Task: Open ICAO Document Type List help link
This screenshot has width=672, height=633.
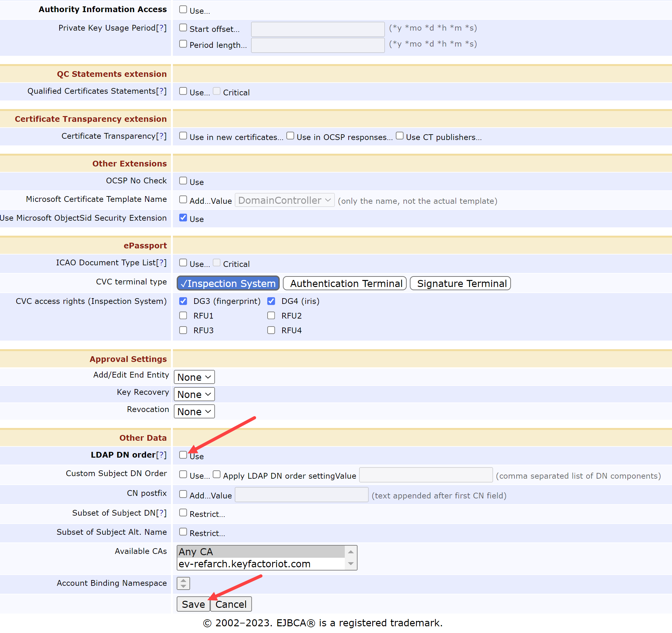Action: click(161, 262)
